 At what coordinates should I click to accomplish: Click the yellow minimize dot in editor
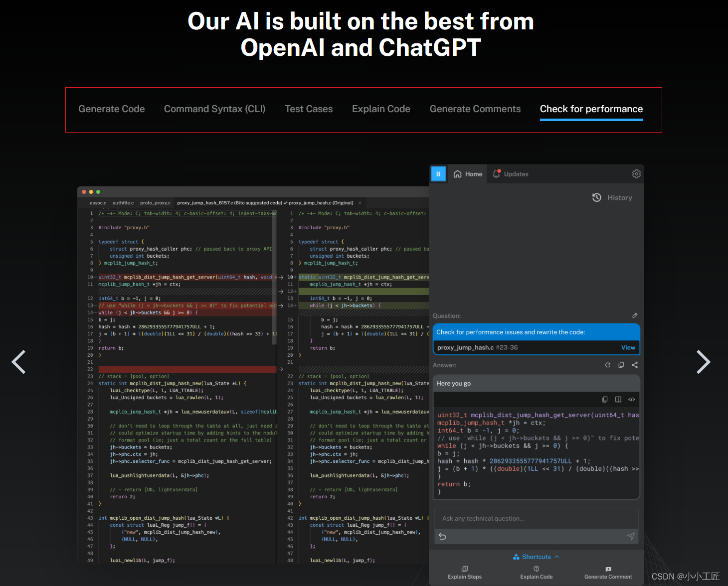click(91, 192)
